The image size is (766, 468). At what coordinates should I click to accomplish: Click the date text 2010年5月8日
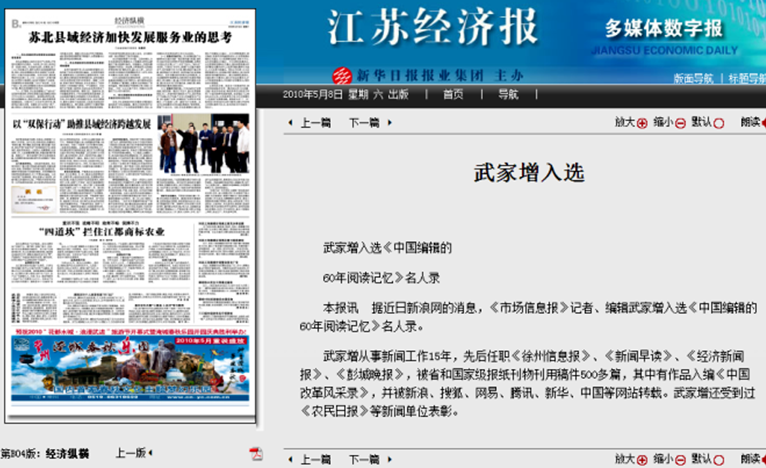[313, 94]
